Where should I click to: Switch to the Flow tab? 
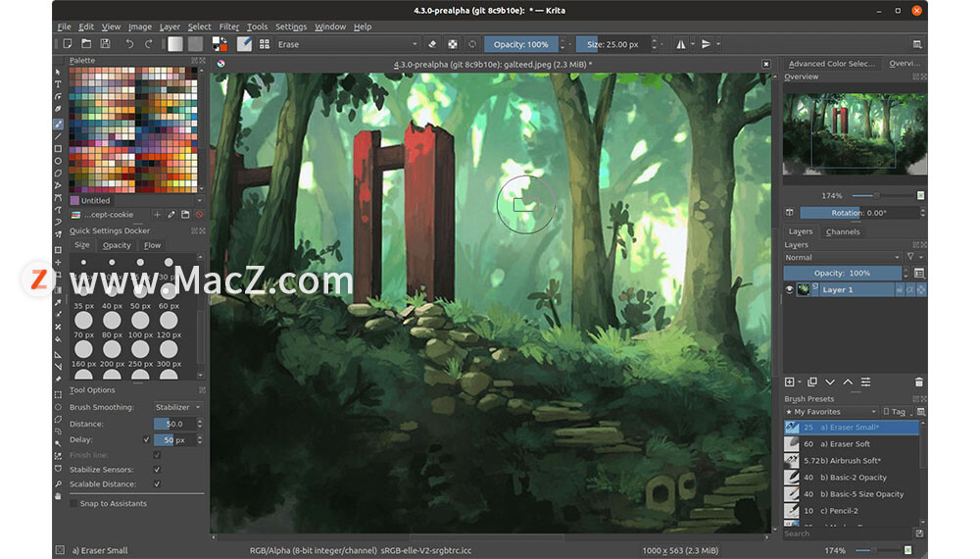153,245
